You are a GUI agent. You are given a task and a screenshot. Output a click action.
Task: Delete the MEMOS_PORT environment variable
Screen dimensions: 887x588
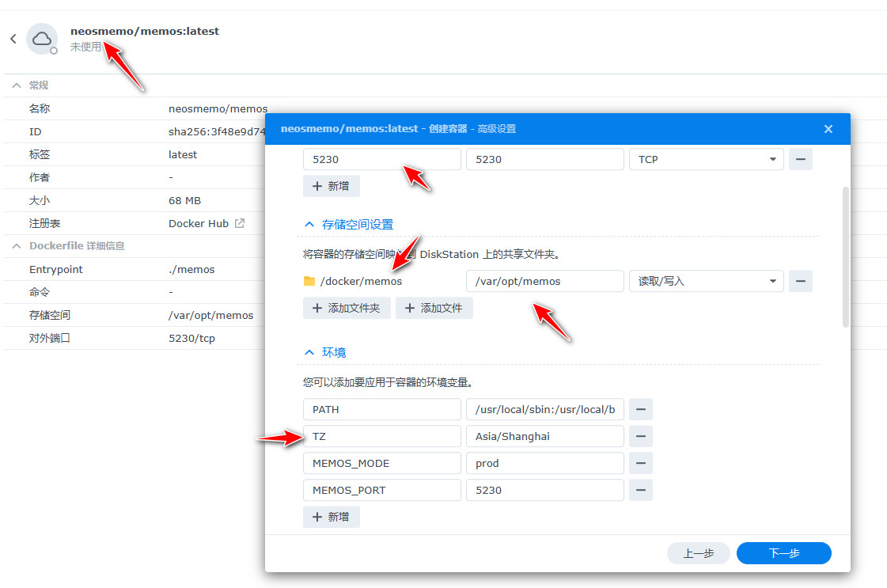click(x=641, y=490)
